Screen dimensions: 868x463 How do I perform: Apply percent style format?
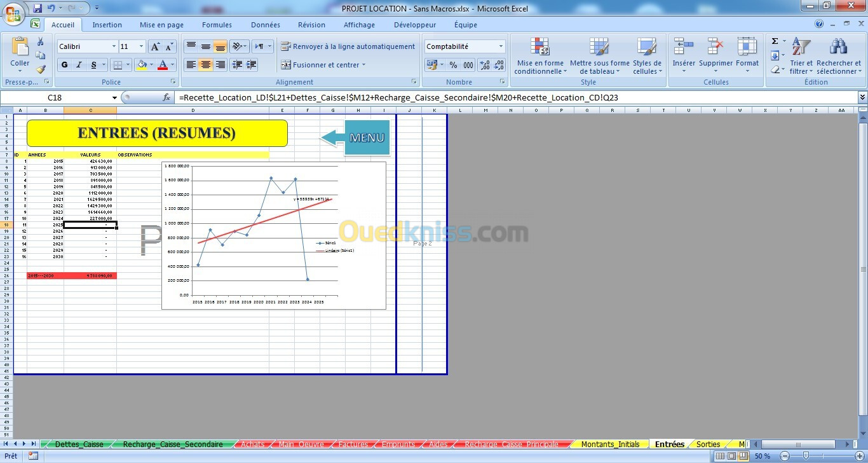(x=453, y=65)
